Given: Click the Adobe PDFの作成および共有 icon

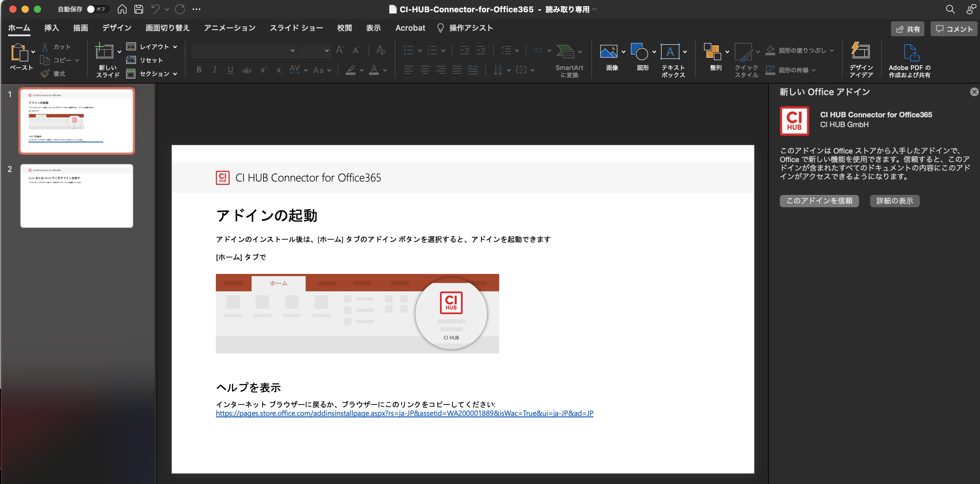Looking at the screenshot, I should pos(912,52).
